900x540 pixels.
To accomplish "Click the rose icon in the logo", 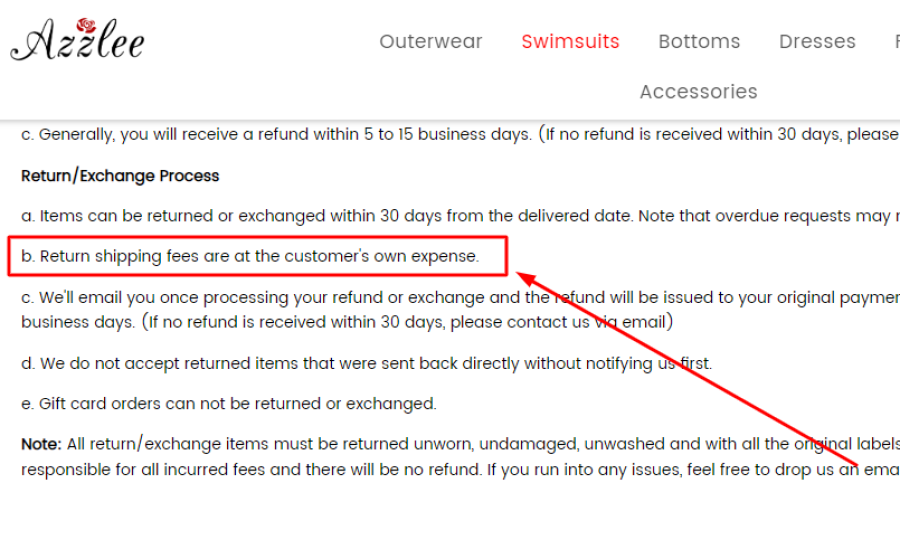I will coord(86,25).
